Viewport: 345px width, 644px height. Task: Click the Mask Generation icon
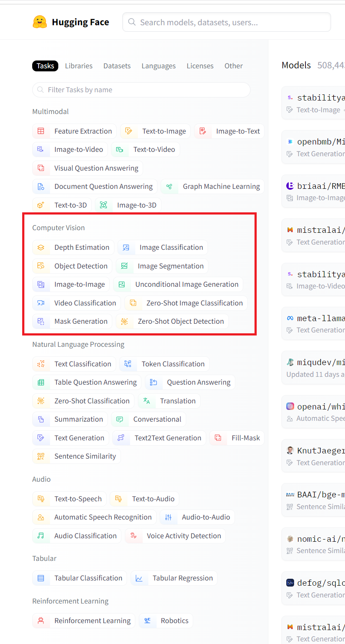tap(41, 321)
